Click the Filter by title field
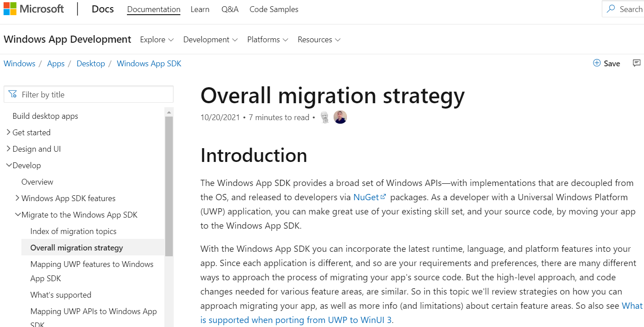644x327 pixels. point(94,94)
